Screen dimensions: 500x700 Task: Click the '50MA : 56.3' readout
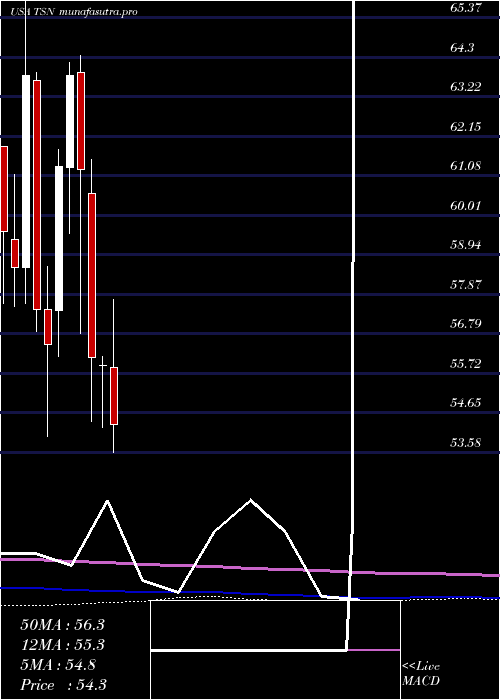(62, 625)
